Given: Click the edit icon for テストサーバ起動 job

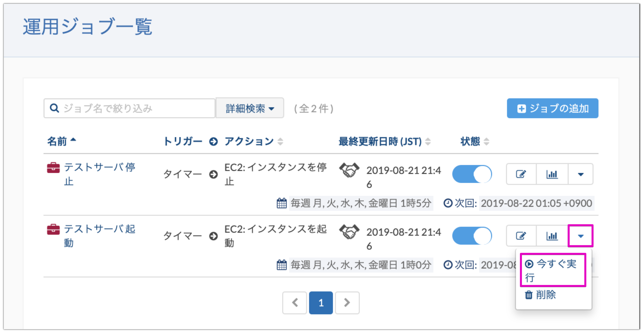Looking at the screenshot, I should (521, 236).
